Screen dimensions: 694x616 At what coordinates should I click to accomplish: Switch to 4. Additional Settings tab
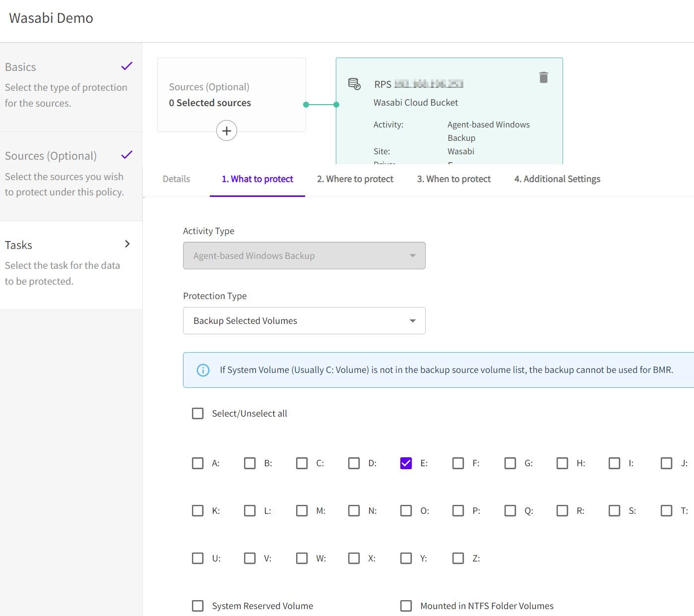tap(557, 179)
